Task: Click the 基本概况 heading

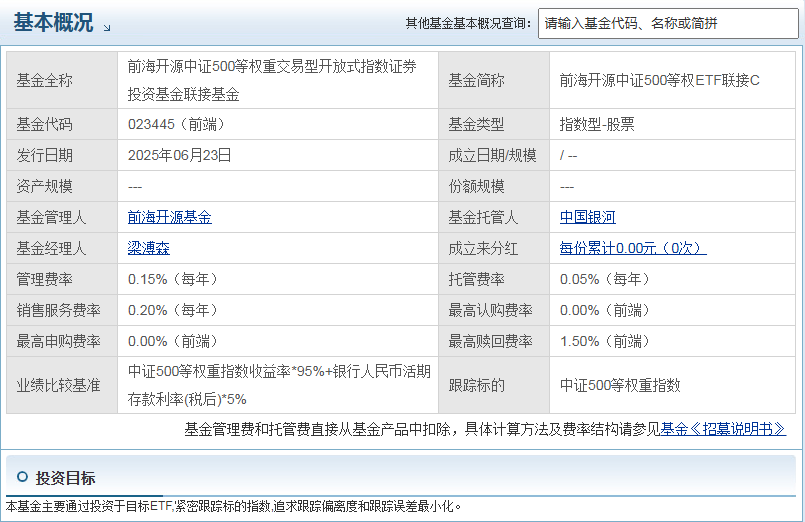Action: (x=53, y=23)
